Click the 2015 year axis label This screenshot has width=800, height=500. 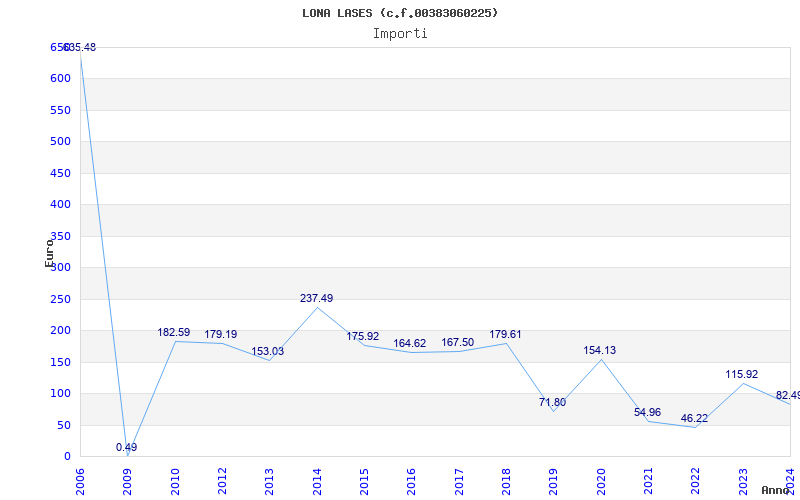(364, 482)
